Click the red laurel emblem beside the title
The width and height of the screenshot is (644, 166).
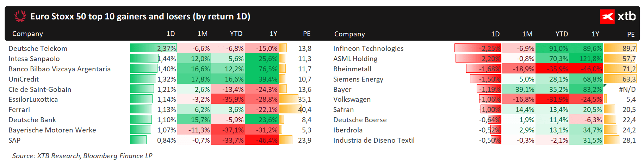(20, 16)
